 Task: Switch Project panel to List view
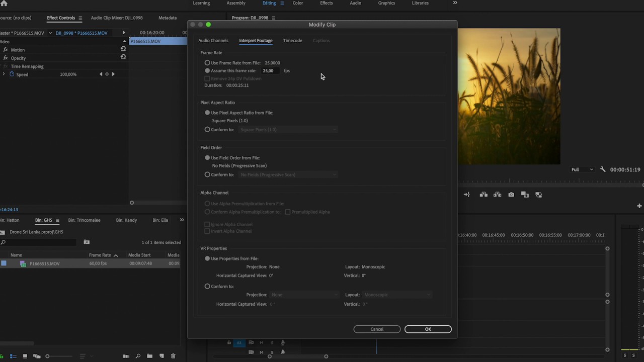click(13, 356)
